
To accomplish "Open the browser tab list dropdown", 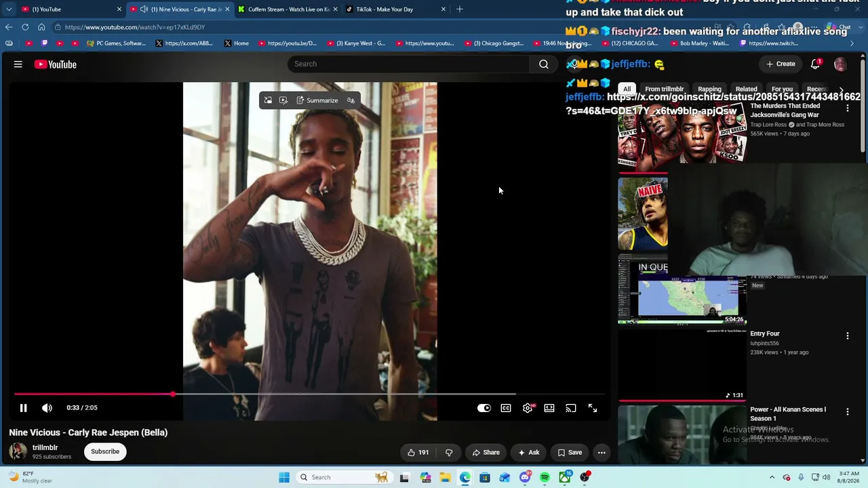I will coord(8,9).
